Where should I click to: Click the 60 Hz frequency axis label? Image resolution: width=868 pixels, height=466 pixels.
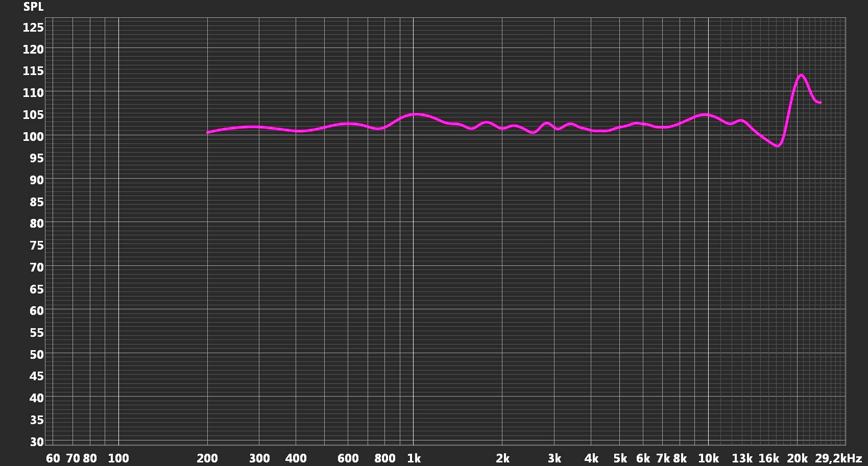click(x=53, y=458)
